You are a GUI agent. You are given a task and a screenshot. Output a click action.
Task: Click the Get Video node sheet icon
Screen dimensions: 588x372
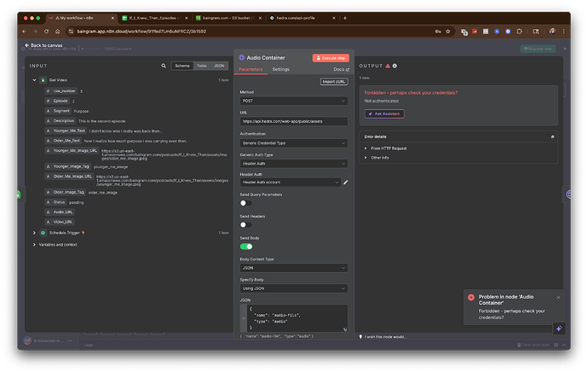point(43,80)
